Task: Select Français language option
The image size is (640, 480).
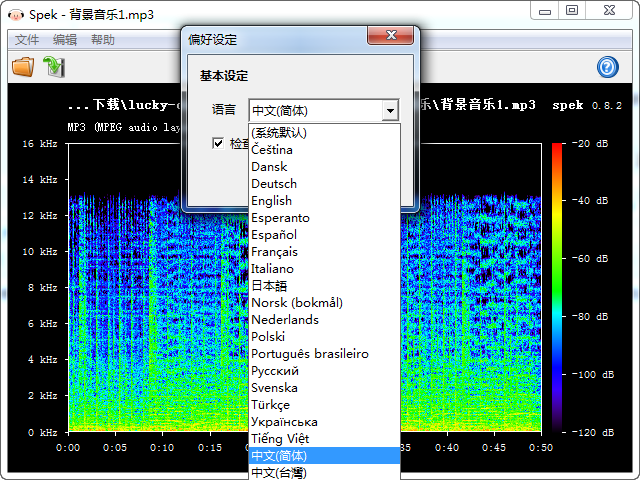Action: pos(324,252)
